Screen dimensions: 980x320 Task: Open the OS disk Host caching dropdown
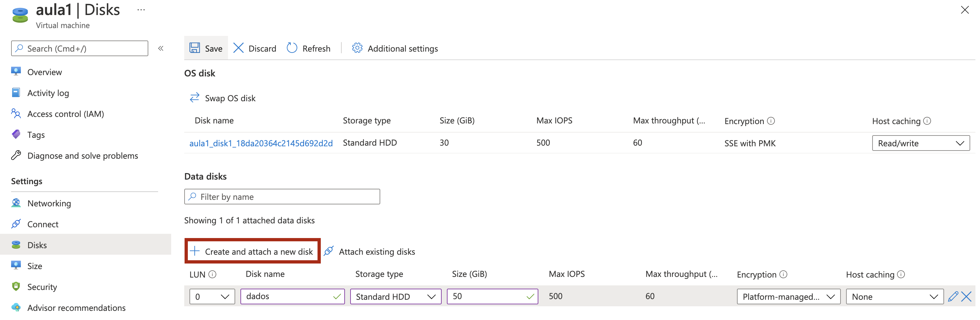point(920,143)
